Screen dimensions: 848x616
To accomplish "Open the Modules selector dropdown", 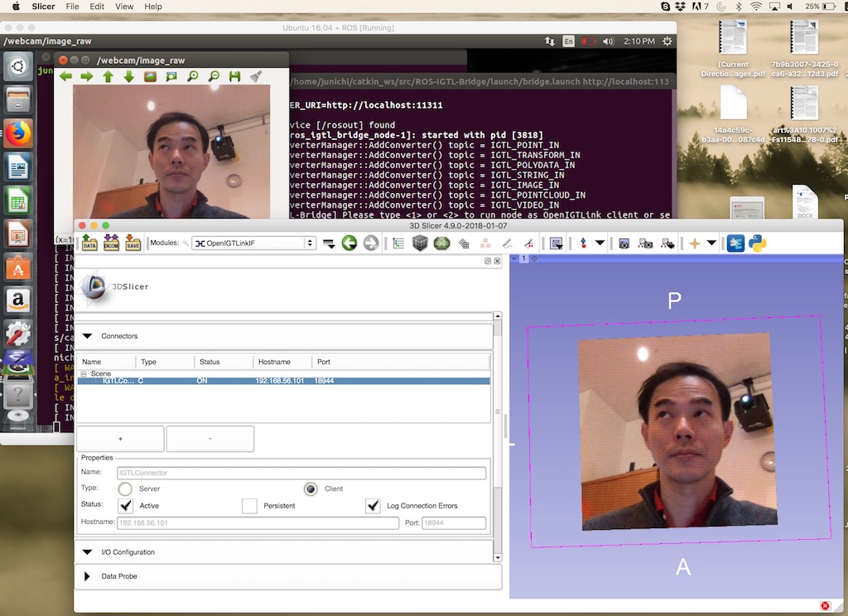I will 309,243.
